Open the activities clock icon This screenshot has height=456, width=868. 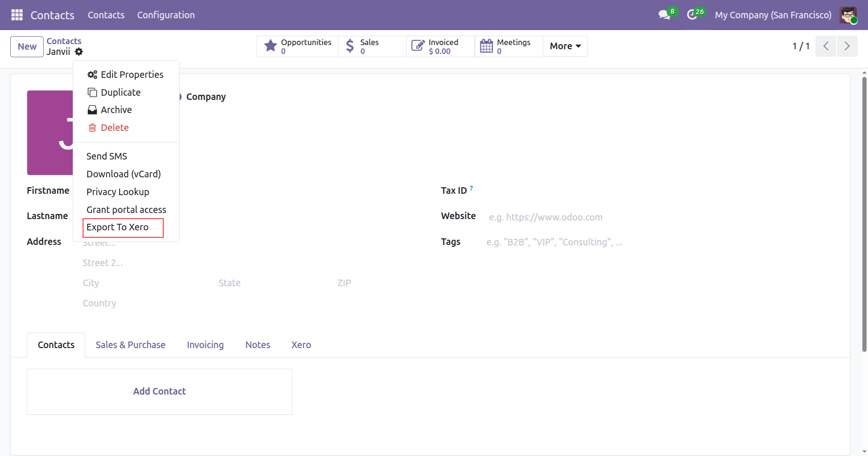click(x=692, y=15)
